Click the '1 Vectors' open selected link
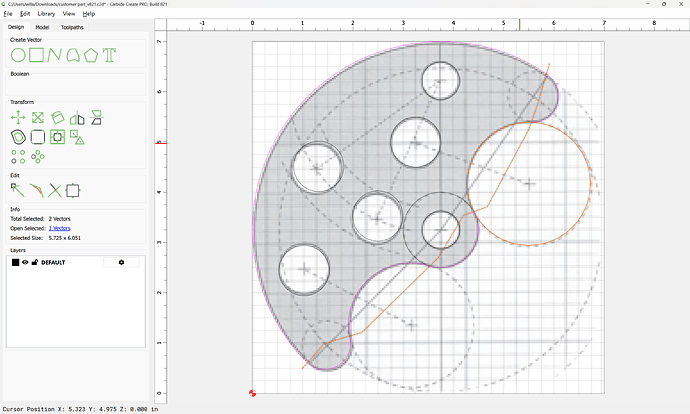690x414 pixels. coord(59,228)
